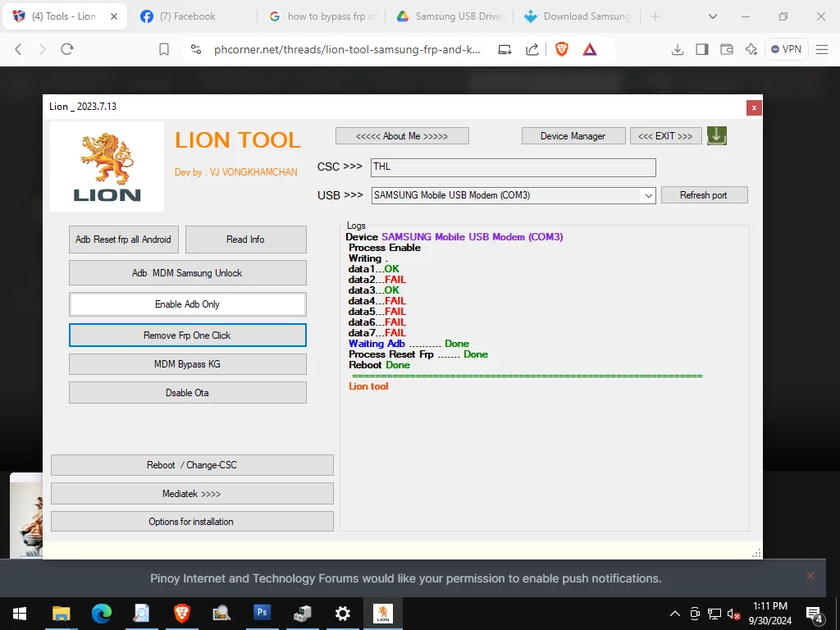Open a new browser tab
840x630 pixels.
(655, 16)
